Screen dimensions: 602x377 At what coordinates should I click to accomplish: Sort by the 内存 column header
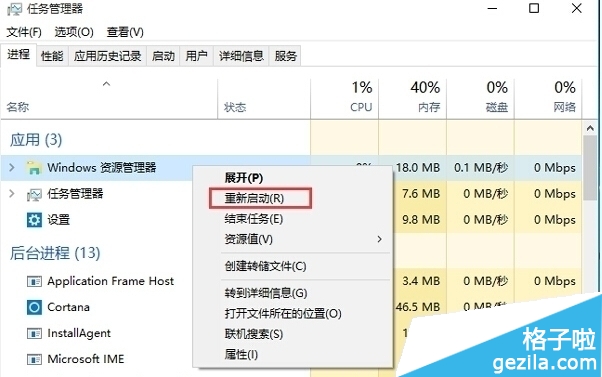click(412, 99)
